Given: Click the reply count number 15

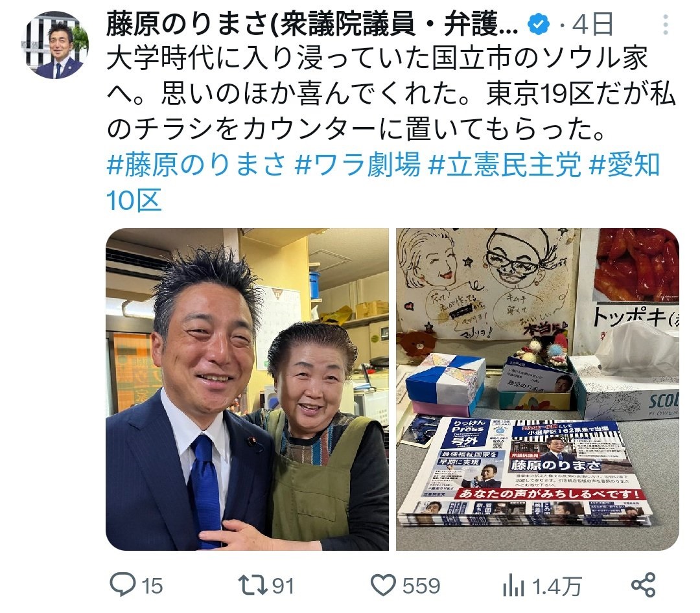Looking at the screenshot, I should [x=152, y=586].
